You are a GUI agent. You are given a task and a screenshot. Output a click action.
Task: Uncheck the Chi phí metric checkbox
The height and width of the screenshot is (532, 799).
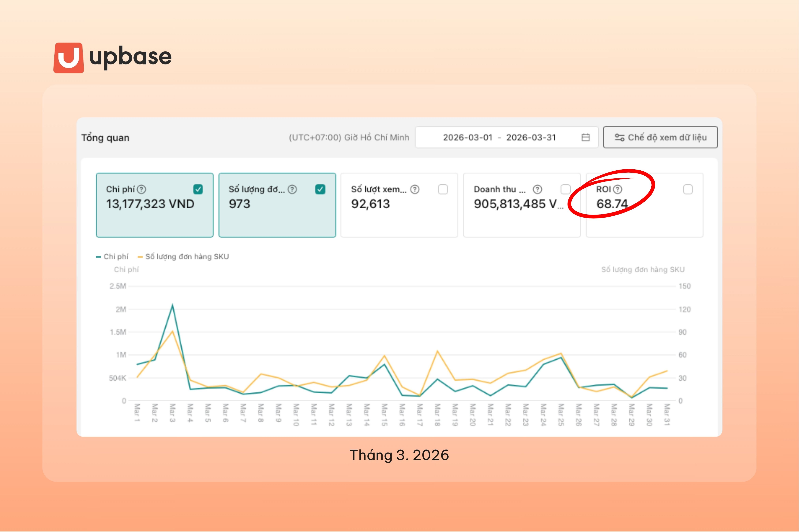click(x=198, y=189)
